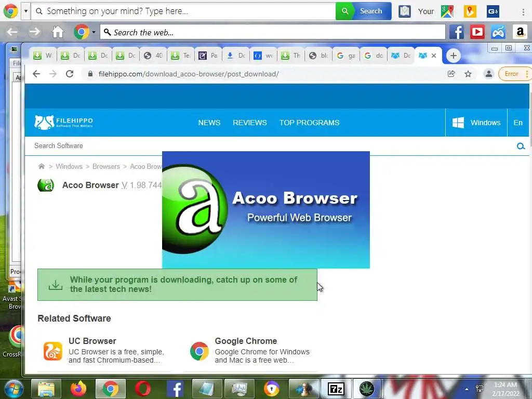Click the home breadcrumb icon
532x399 pixels.
point(42,166)
